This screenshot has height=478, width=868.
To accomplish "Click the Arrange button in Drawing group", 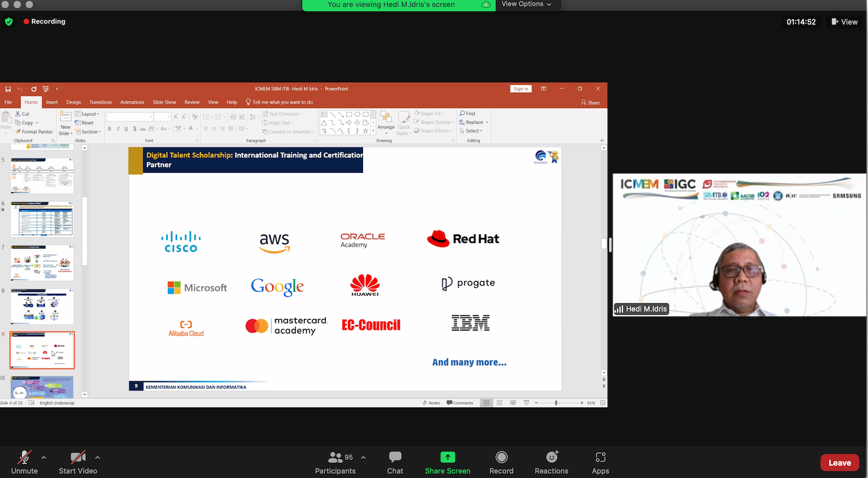I will (x=386, y=123).
